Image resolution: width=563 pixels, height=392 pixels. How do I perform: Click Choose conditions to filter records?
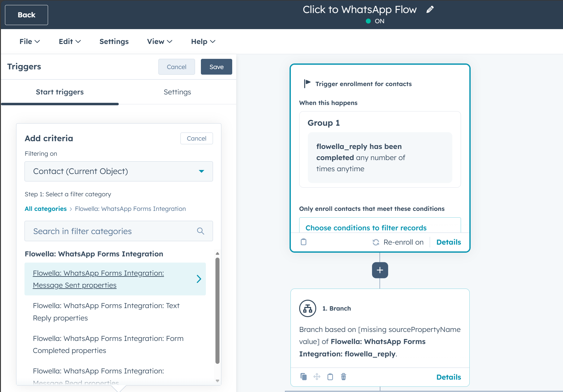tap(366, 228)
